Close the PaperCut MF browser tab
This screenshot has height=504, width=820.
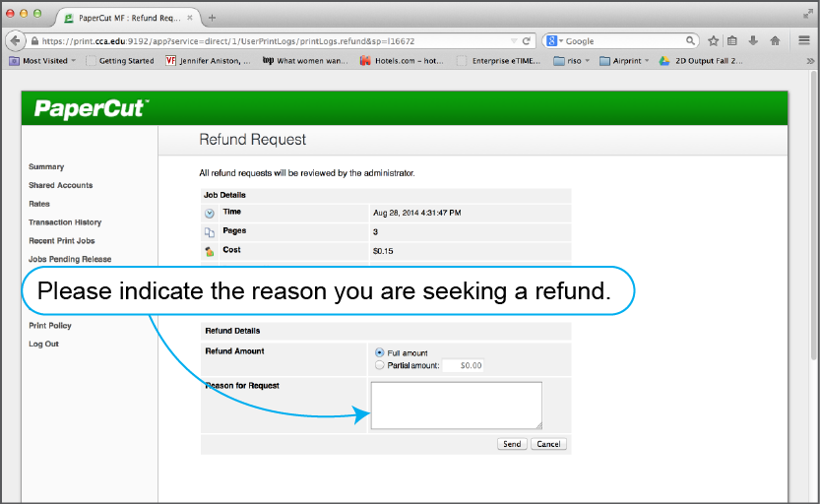190,18
